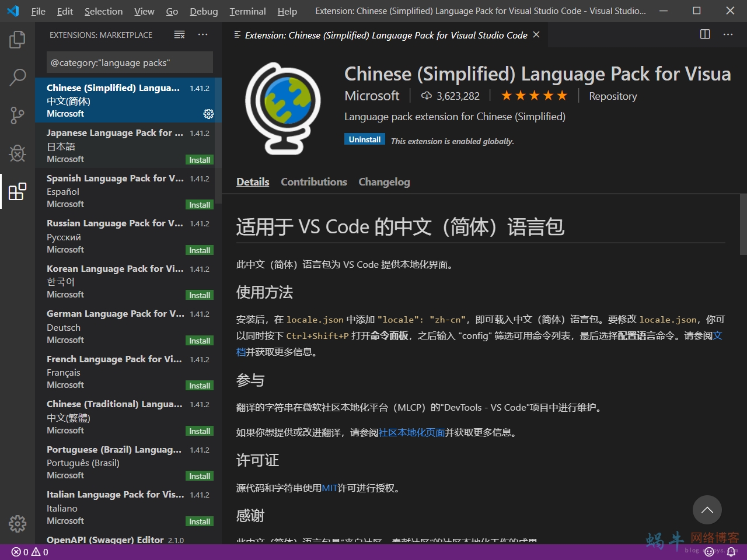Clear extensions search results icon
The height and width of the screenshot is (560, 747).
click(180, 35)
